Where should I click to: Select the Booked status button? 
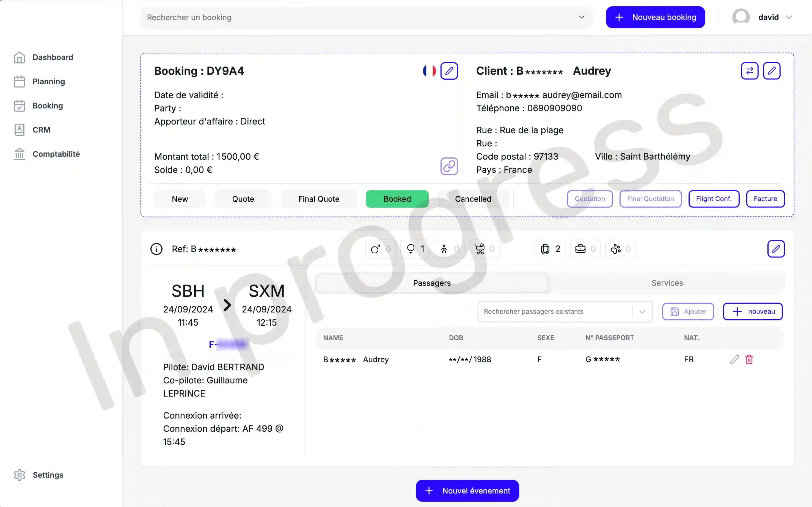pos(397,199)
